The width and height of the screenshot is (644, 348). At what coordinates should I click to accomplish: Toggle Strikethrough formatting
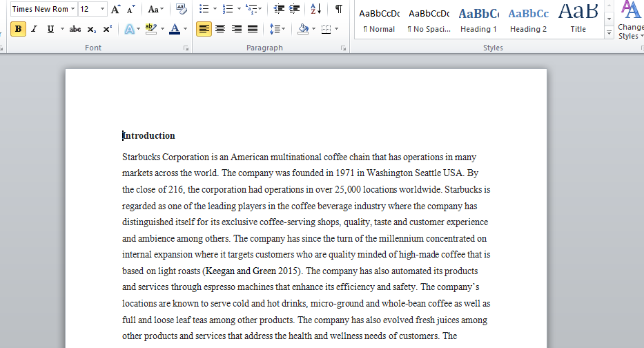point(75,29)
